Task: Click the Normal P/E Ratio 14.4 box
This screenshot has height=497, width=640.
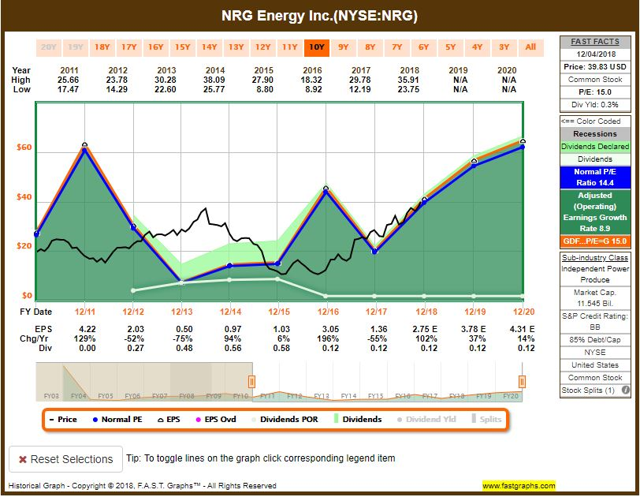Action: (595, 177)
